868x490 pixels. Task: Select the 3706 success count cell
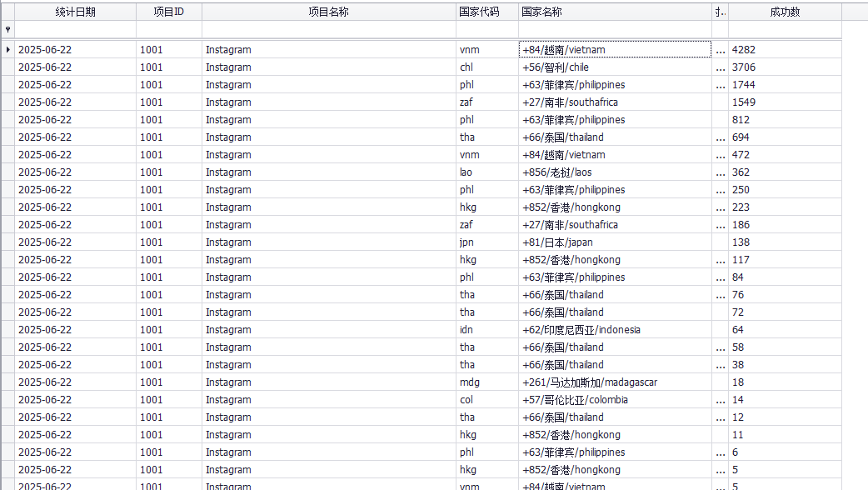point(785,67)
